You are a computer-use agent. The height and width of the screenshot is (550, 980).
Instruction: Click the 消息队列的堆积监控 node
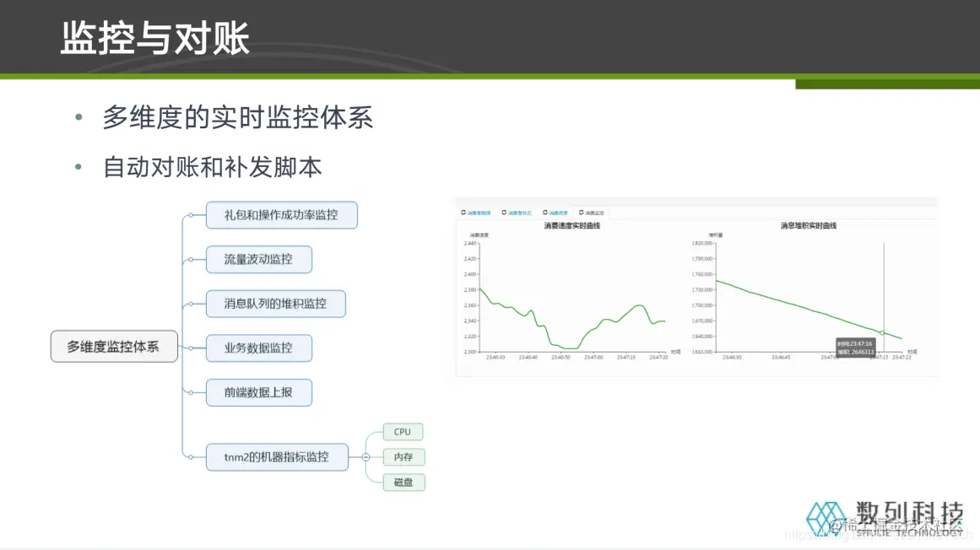(x=276, y=304)
